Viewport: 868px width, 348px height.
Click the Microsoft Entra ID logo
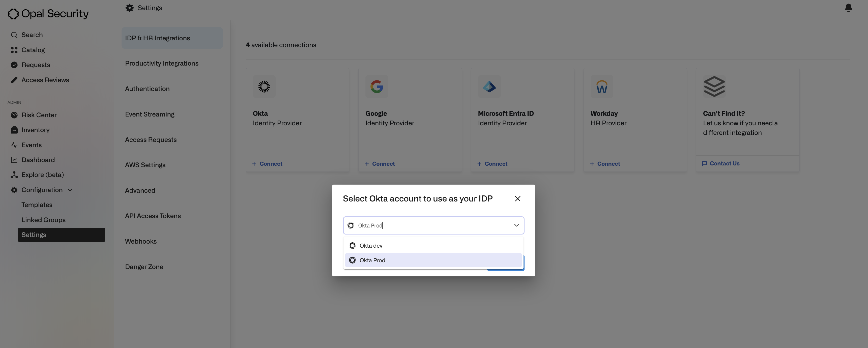click(489, 86)
